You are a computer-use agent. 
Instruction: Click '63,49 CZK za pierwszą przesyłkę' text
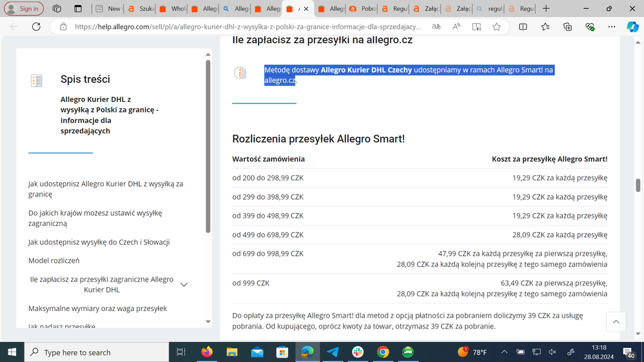[554, 283]
